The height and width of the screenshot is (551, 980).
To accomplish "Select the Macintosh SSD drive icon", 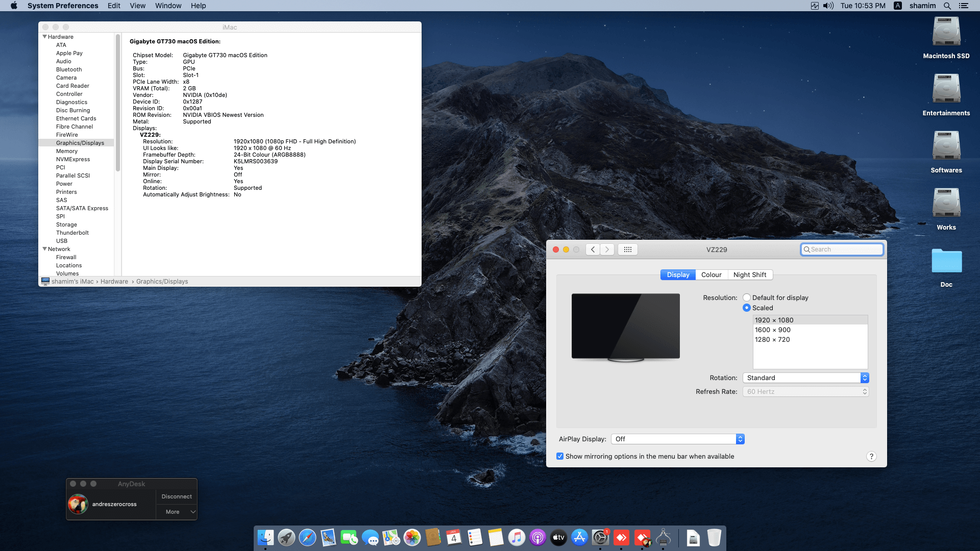I will [x=946, y=32].
